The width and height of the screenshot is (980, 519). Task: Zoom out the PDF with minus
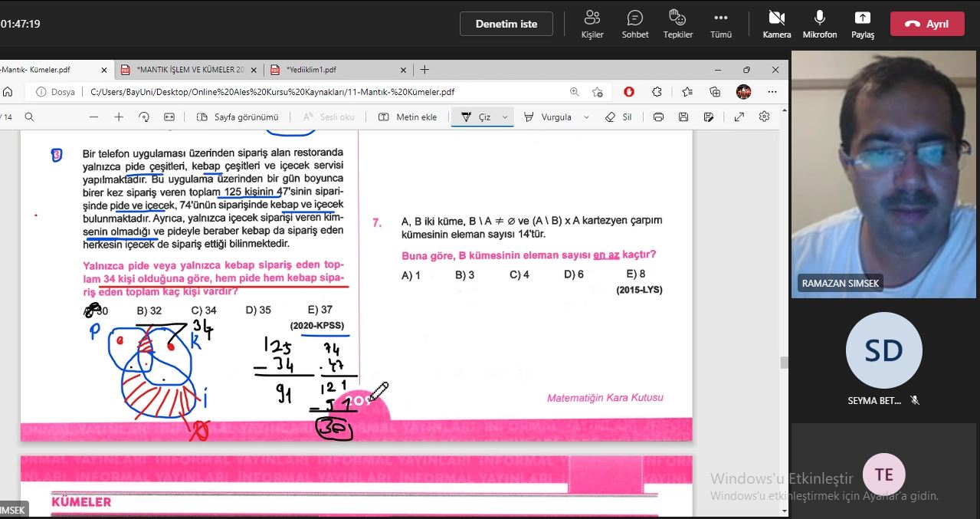(x=94, y=117)
